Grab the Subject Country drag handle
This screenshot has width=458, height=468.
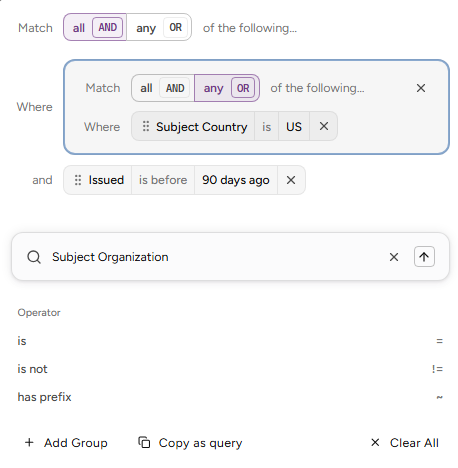[146, 126]
